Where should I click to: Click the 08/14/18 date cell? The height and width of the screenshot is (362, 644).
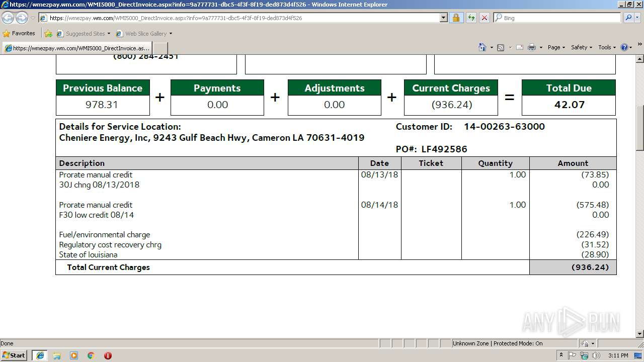tap(379, 205)
